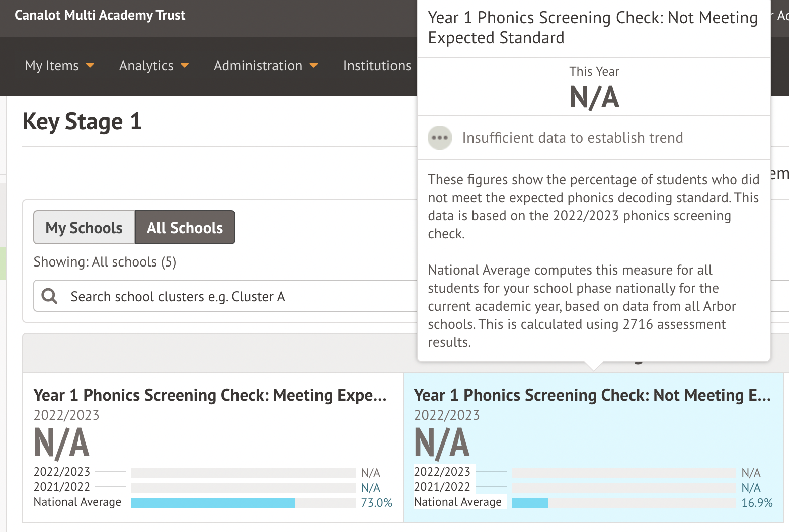
Task: Expand the Administration dropdown arrow
Action: click(314, 66)
